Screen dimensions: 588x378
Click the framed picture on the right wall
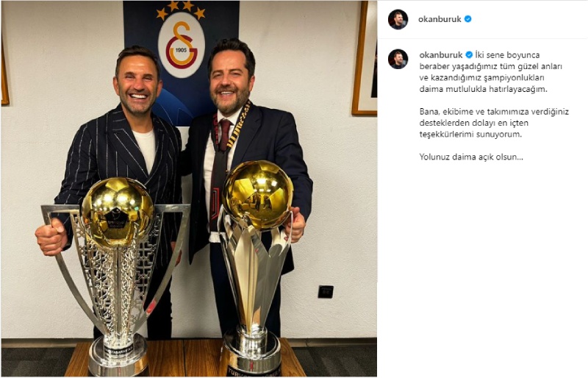point(365,57)
